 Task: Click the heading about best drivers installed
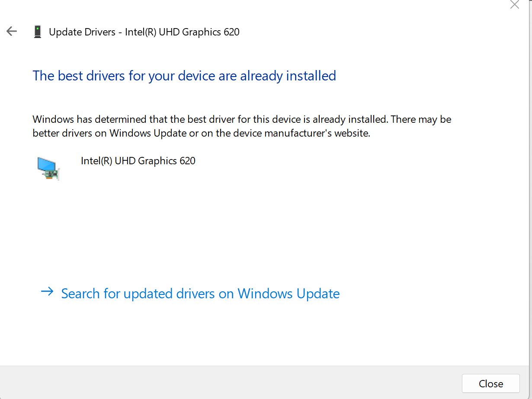[x=184, y=76]
